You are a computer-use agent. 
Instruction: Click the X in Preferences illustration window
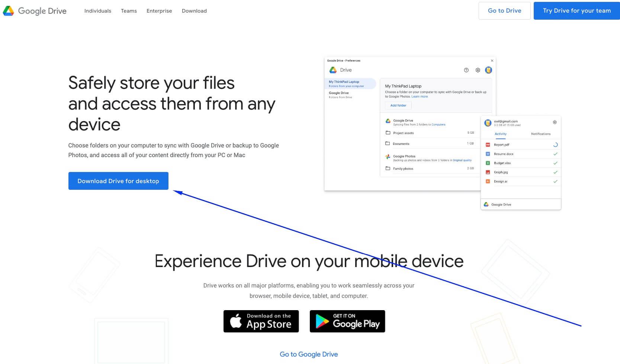(x=492, y=61)
